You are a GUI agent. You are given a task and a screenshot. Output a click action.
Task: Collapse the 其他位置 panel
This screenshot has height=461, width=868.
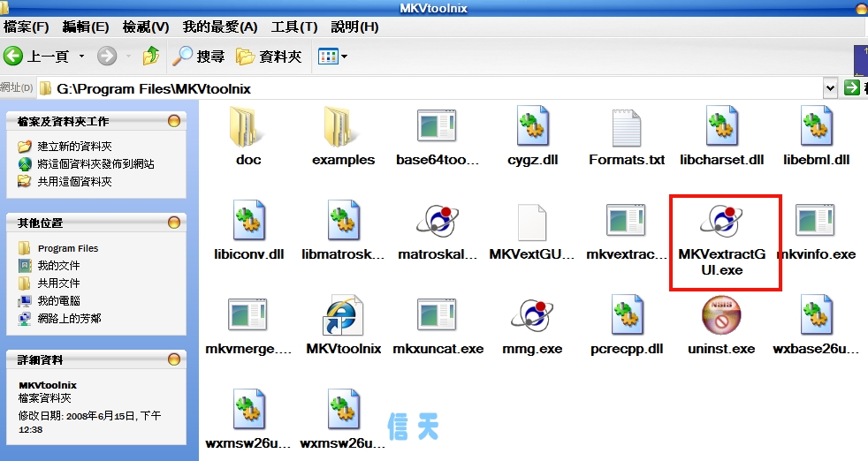pyautogui.click(x=174, y=223)
